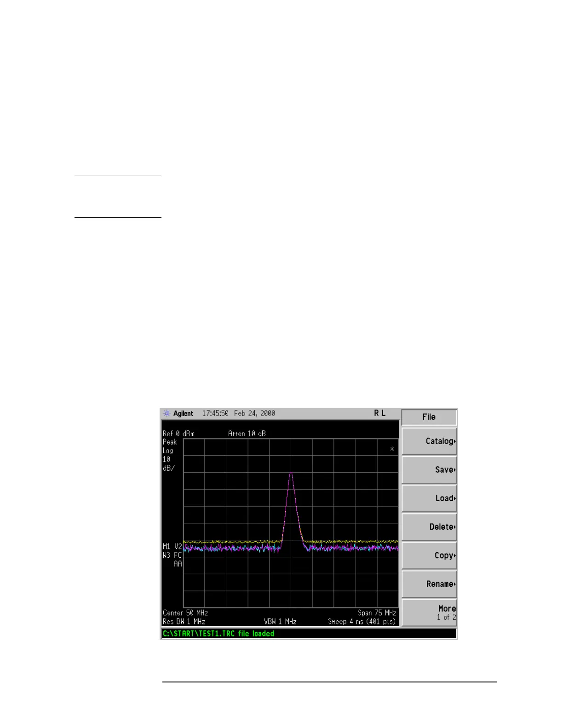Click the Ref 0 dBm label
563x728 pixels.
point(178,433)
